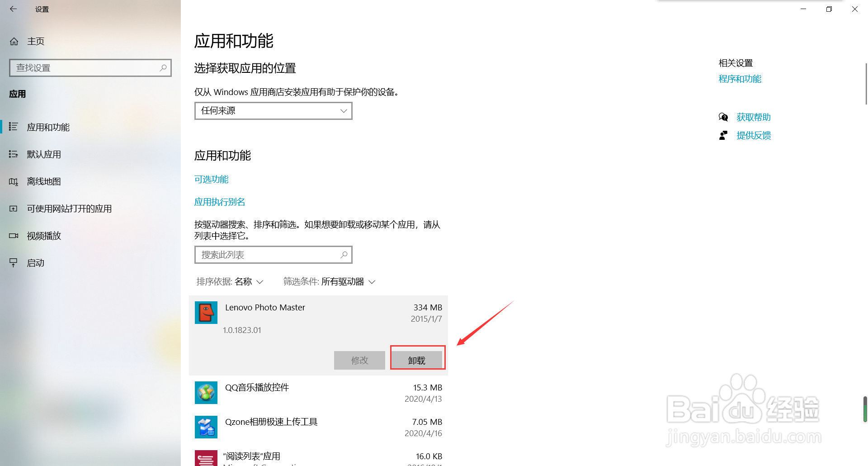Open the 任何来源 app source dropdown
Image resolution: width=868 pixels, height=466 pixels.
[273, 110]
